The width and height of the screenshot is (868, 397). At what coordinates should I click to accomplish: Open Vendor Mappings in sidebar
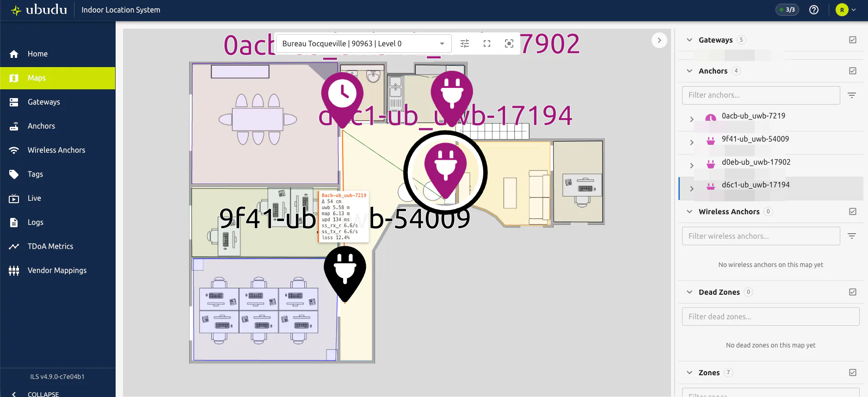pos(58,270)
